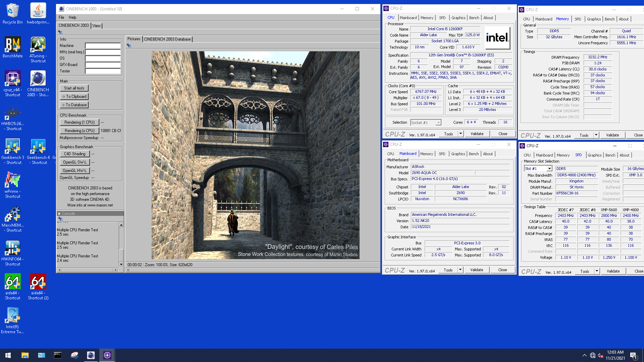This screenshot has width=644, height=362.
Task: Switch to CPU-Z taskbar icon
Action: click(x=107, y=355)
